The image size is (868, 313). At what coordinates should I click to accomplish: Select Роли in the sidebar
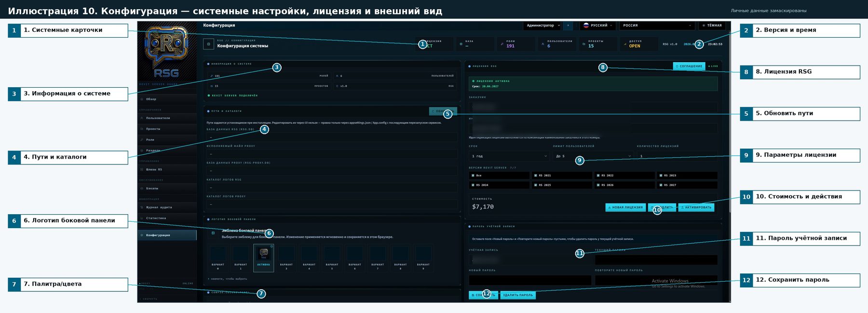167,139
